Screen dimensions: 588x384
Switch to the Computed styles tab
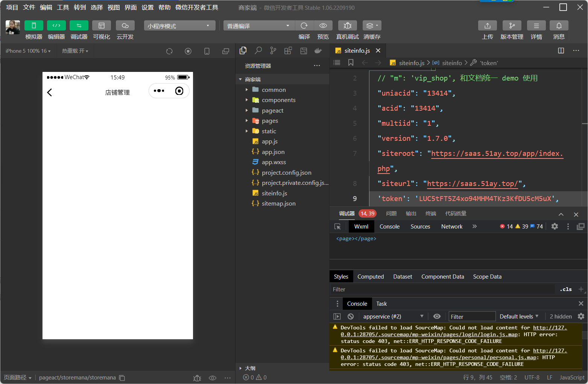(371, 277)
